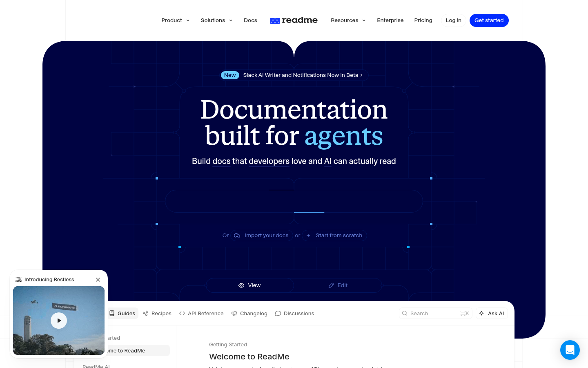Click the docs Search field

[x=436, y=313]
